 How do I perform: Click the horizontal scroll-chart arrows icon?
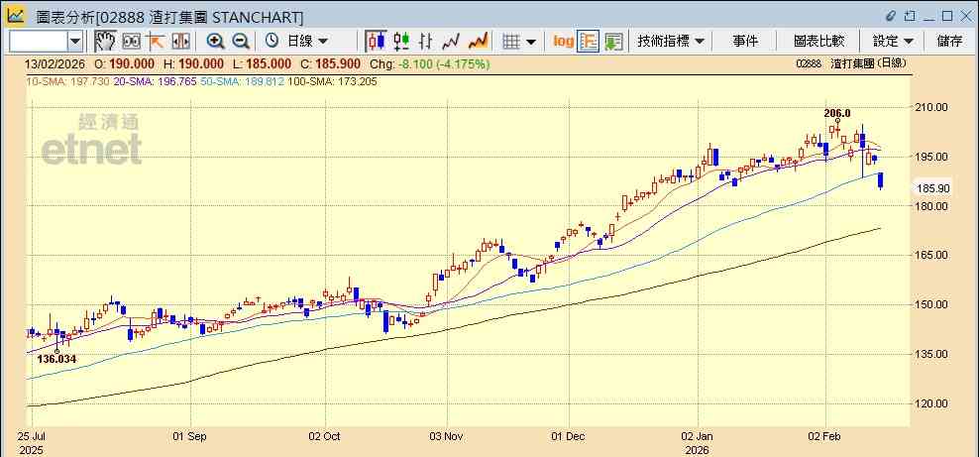pyautogui.click(x=180, y=42)
